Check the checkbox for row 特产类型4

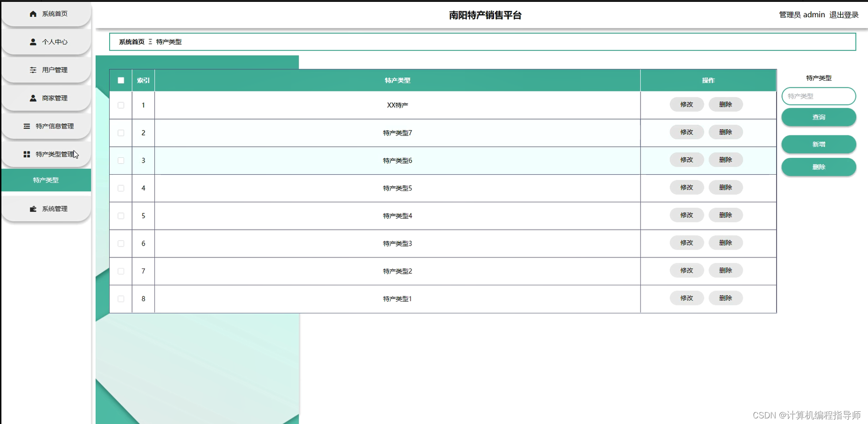[x=121, y=216]
